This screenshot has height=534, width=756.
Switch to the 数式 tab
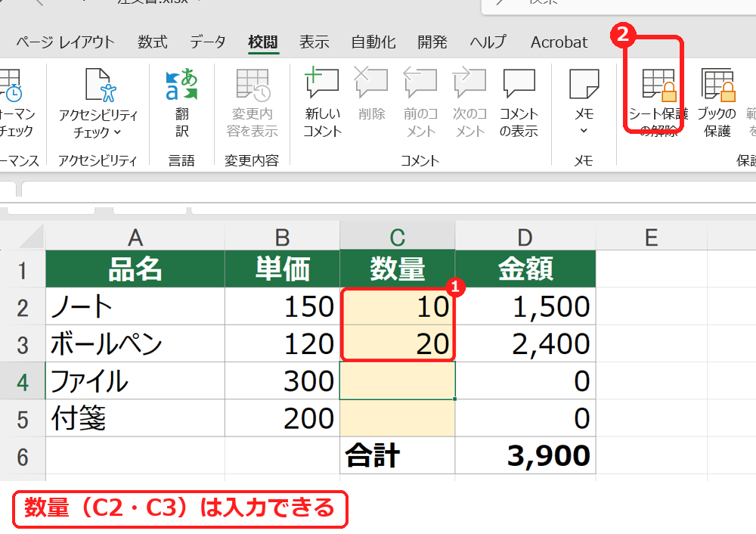tap(153, 42)
